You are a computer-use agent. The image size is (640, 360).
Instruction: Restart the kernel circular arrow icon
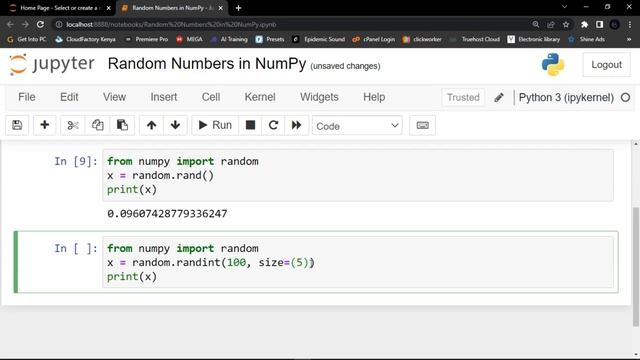point(273,125)
